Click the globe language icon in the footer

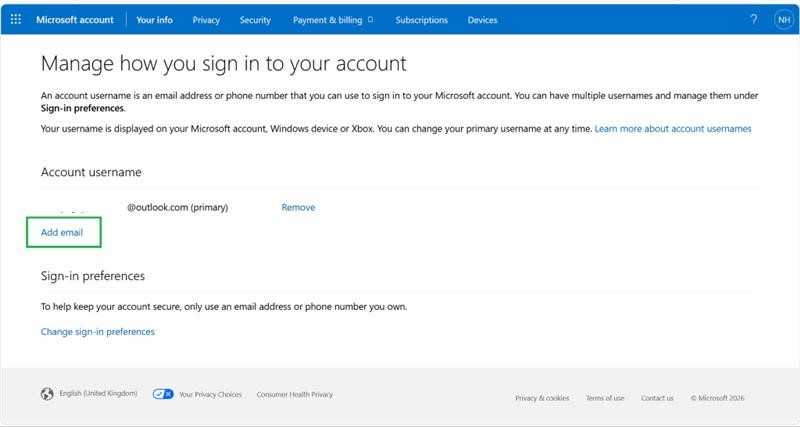(x=47, y=394)
